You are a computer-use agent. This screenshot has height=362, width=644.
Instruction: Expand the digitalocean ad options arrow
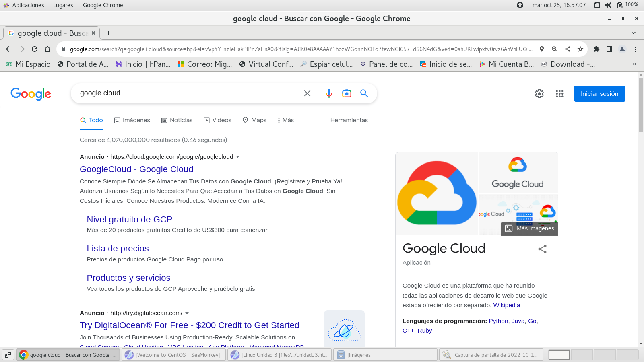click(187, 313)
